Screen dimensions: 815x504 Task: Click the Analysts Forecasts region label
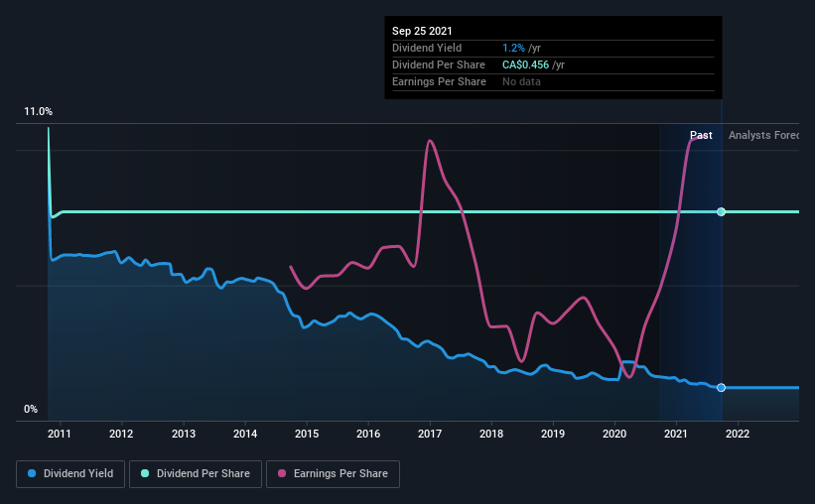point(763,135)
